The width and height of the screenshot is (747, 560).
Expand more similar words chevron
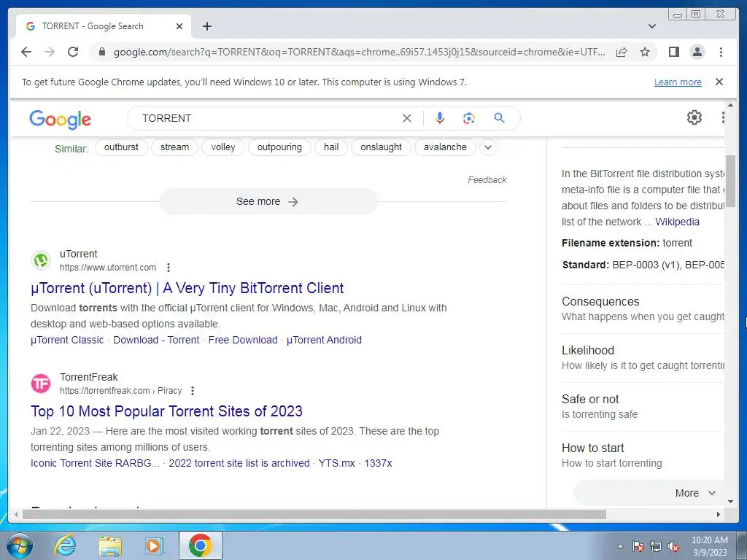(488, 147)
